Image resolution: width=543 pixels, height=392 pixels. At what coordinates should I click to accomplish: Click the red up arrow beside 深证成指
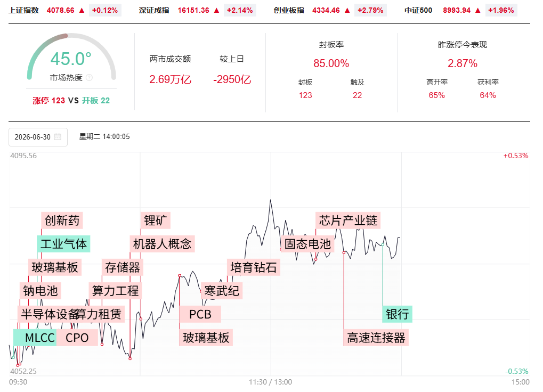pyautogui.click(x=216, y=10)
